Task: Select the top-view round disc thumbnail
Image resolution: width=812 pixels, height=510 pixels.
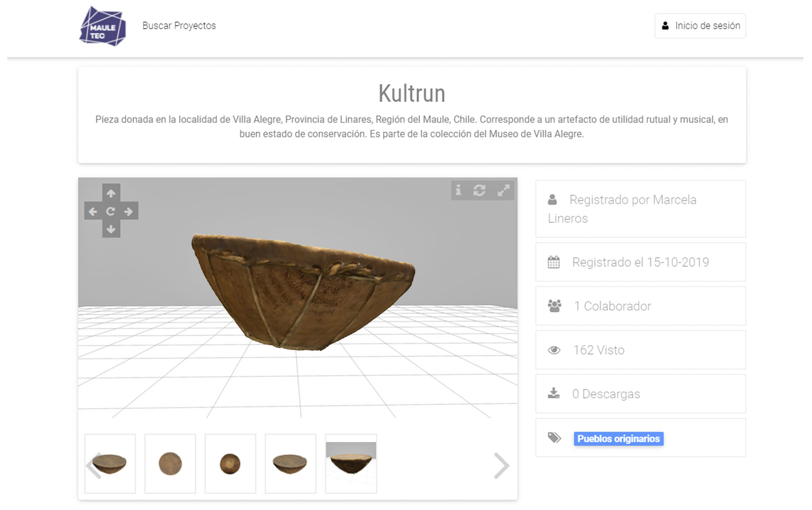Action: pyautogui.click(x=170, y=463)
